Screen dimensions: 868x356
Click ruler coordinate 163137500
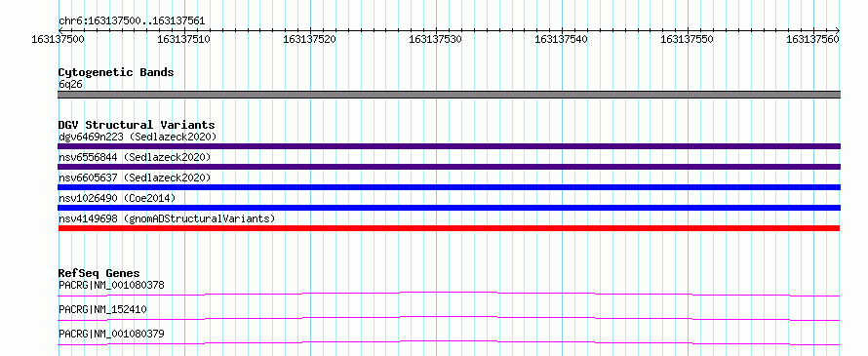click(59, 39)
